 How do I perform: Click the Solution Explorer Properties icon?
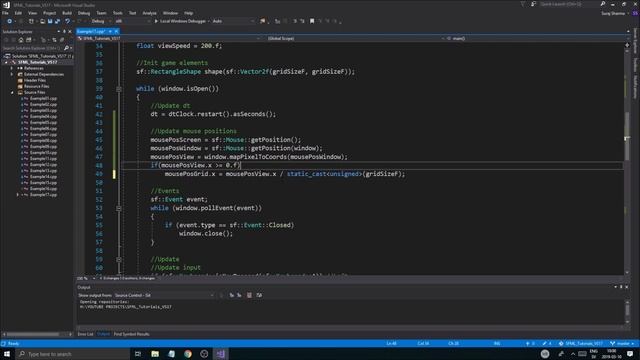click(62, 40)
